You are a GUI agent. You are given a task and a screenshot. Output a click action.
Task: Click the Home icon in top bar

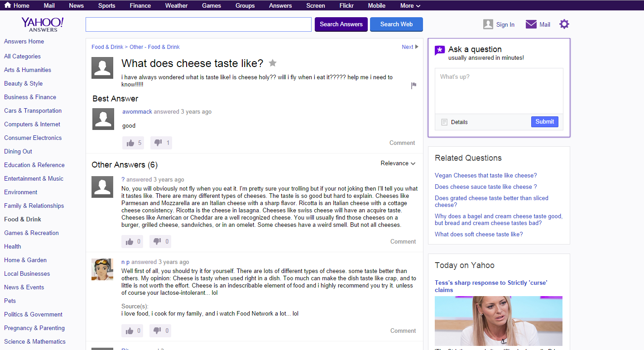(8, 5)
